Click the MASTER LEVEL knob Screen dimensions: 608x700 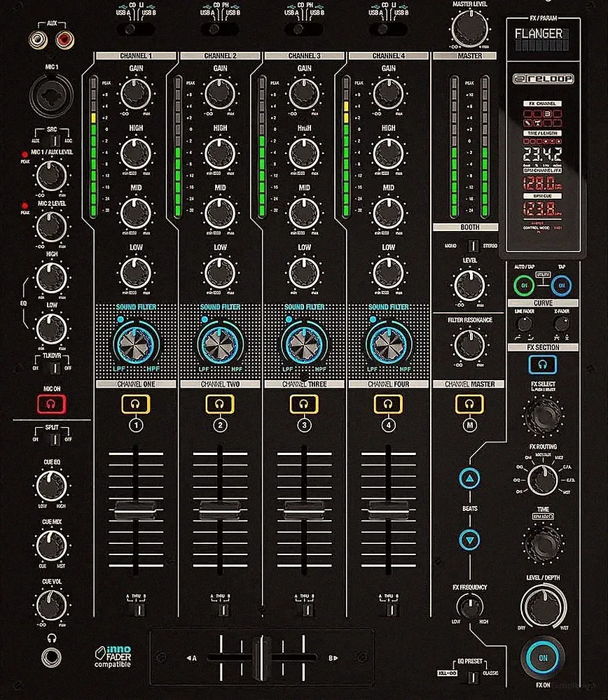pyautogui.click(x=469, y=28)
